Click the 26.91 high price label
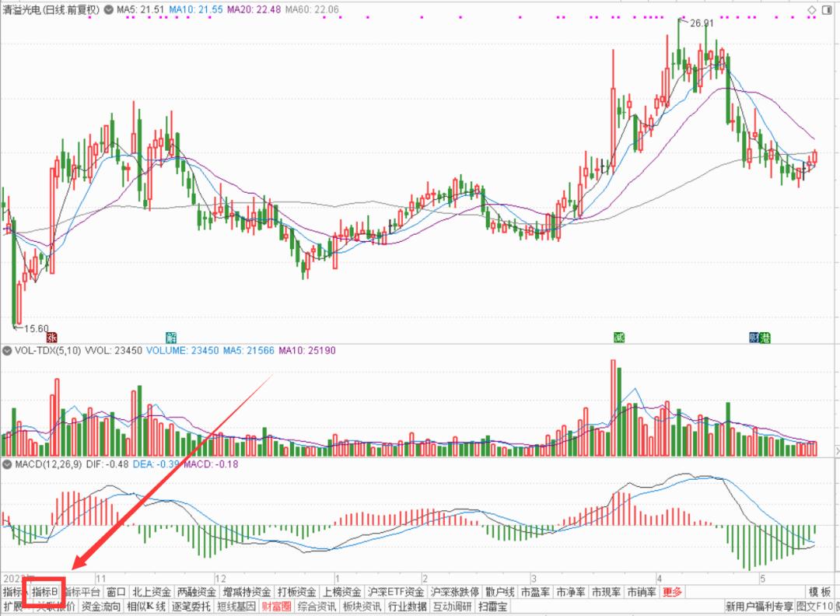 point(702,23)
